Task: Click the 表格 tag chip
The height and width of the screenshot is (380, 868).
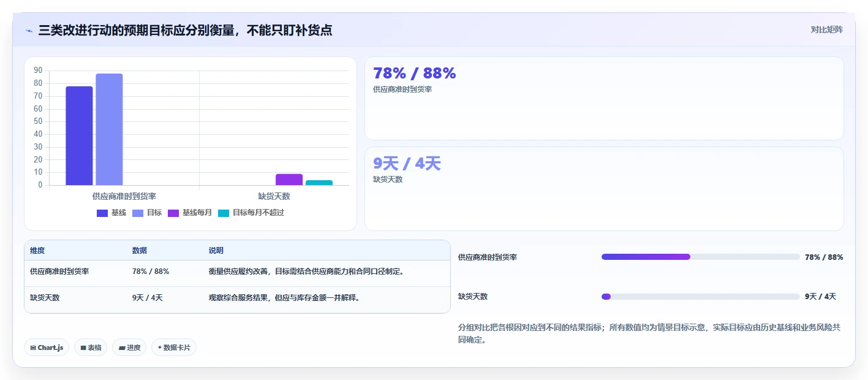Action: 91,348
